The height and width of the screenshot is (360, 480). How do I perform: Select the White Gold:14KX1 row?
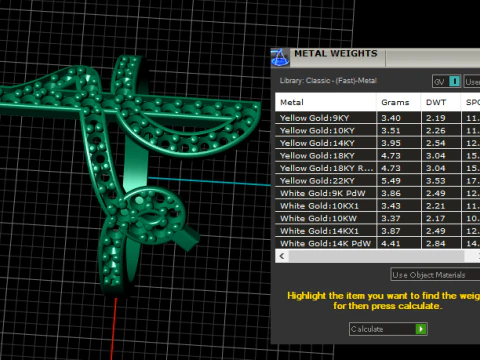click(377, 231)
